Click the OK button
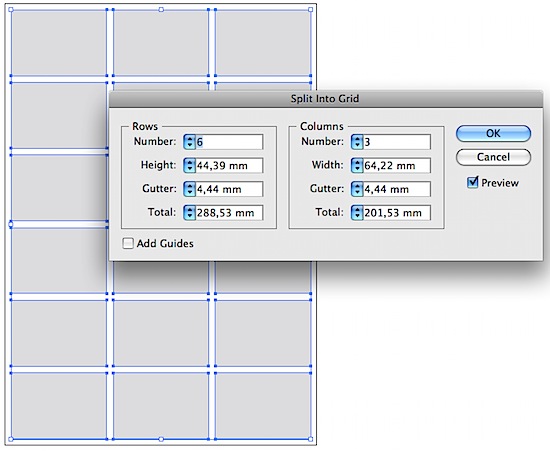The image size is (550, 454). (493, 133)
